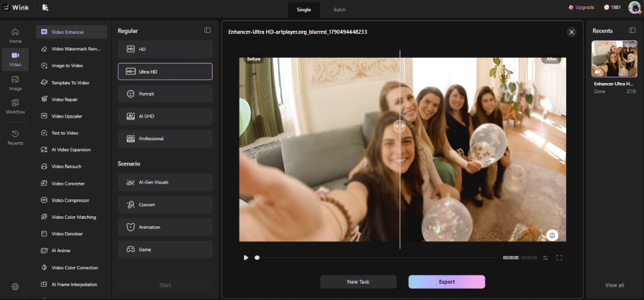The height and width of the screenshot is (300, 644).
Task: Open Video Converter tool
Action: [x=72, y=183]
